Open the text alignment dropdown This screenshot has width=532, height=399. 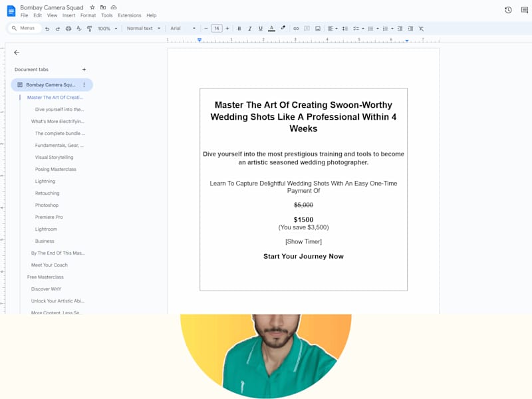tap(332, 29)
